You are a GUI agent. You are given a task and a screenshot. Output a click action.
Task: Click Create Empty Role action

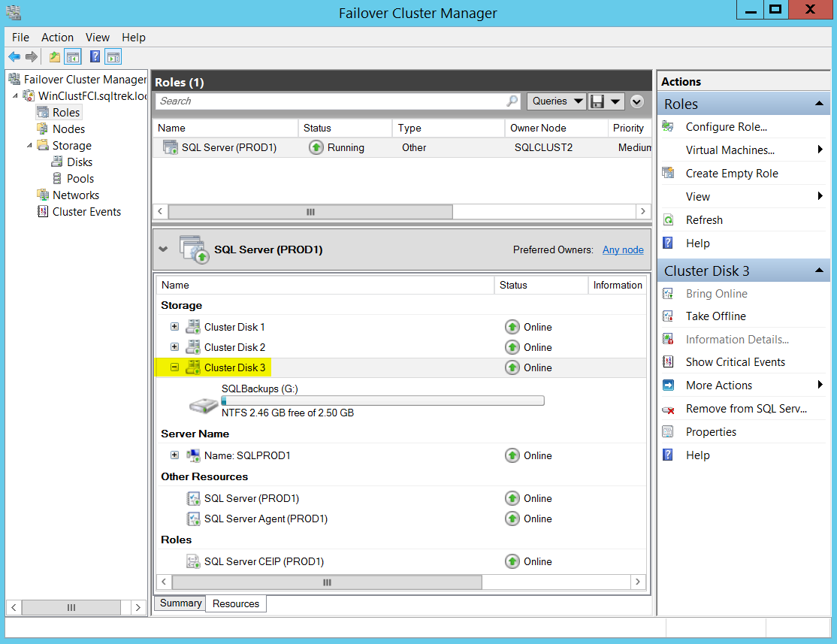(732, 174)
